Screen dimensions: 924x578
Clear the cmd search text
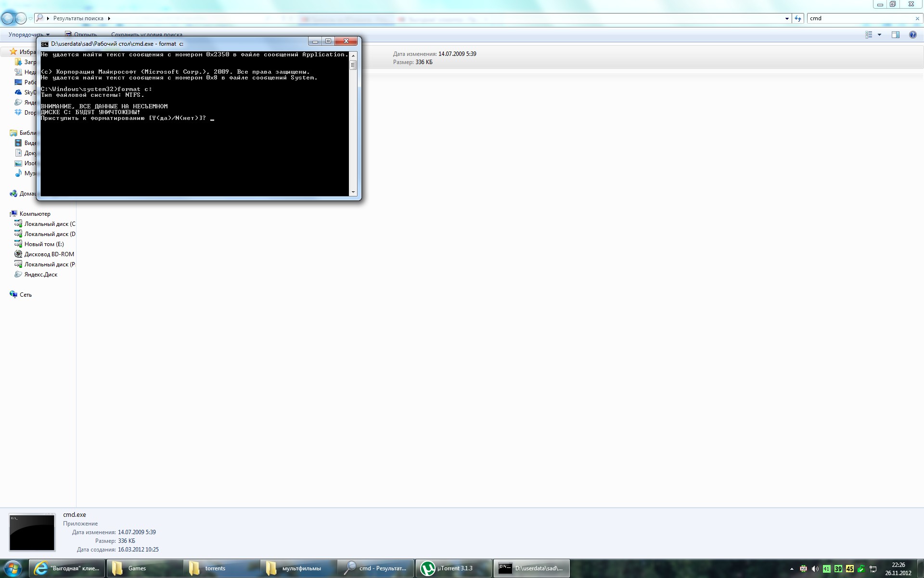(917, 18)
